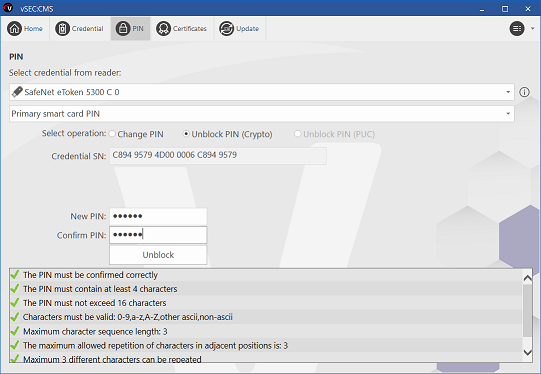Click the PIN rules scrollbar thumb
This screenshot has width=541, height=374.
[x=527, y=310]
